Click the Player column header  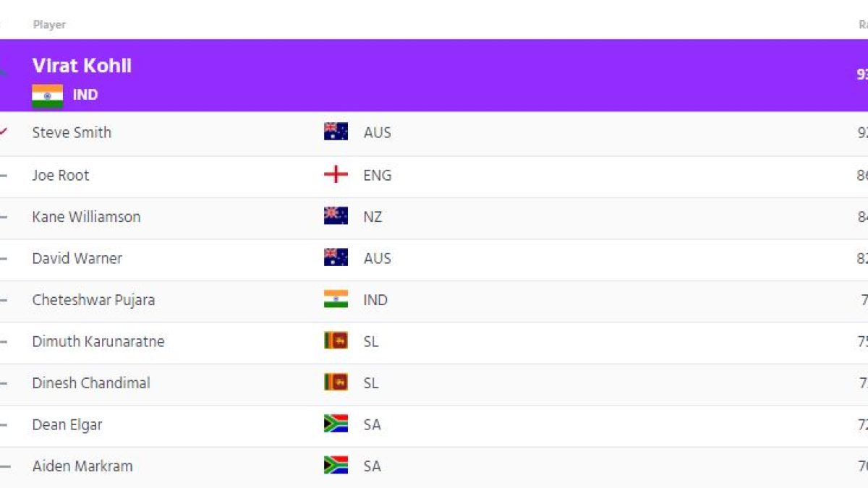49,25
